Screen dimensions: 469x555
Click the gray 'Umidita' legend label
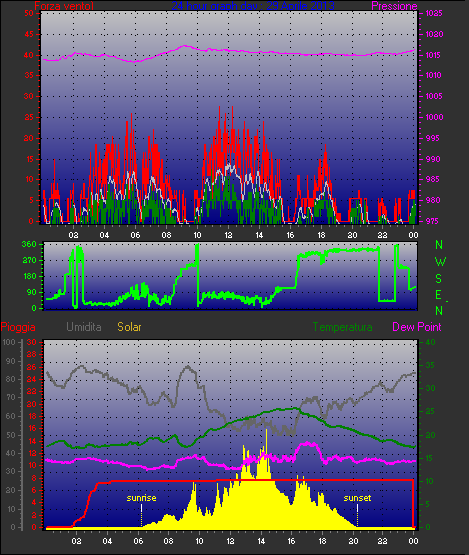(x=84, y=327)
